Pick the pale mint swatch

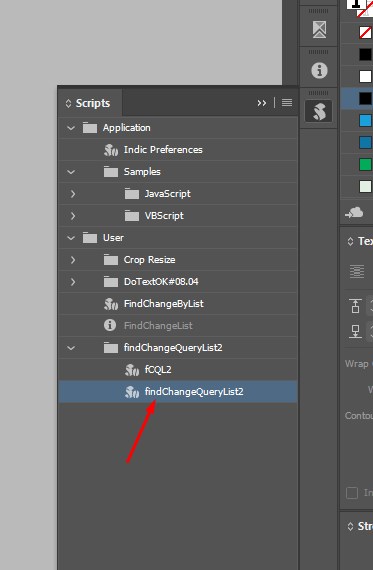click(x=365, y=186)
